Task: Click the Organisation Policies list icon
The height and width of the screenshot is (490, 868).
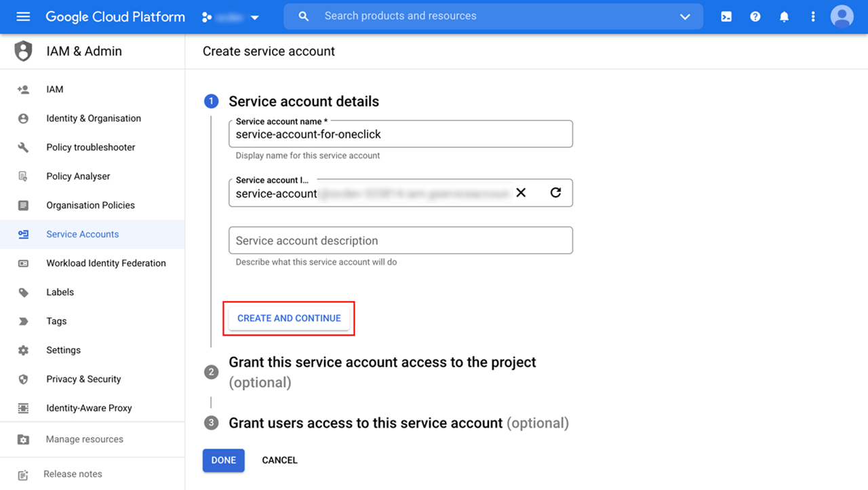Action: 23,205
